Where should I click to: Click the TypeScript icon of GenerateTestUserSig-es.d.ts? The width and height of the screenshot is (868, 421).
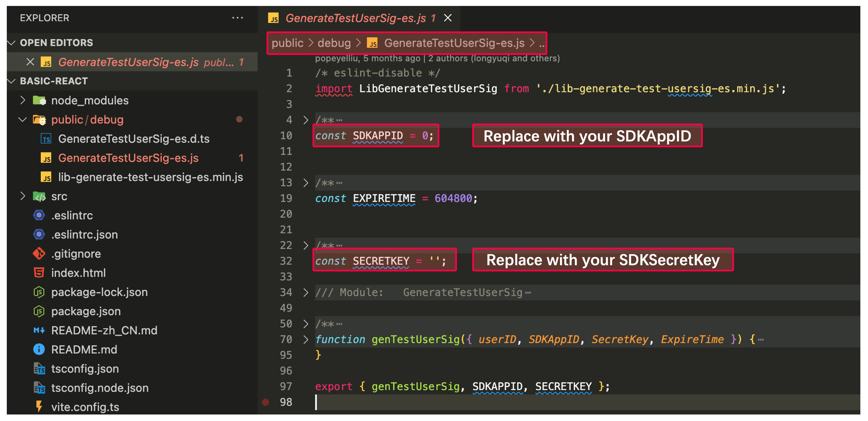[x=46, y=139]
